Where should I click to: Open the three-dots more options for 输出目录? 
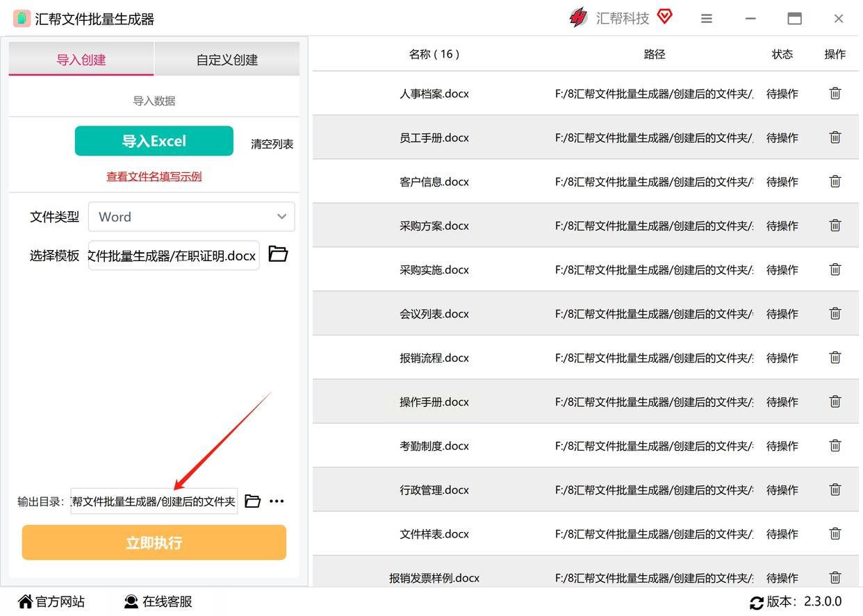(277, 501)
